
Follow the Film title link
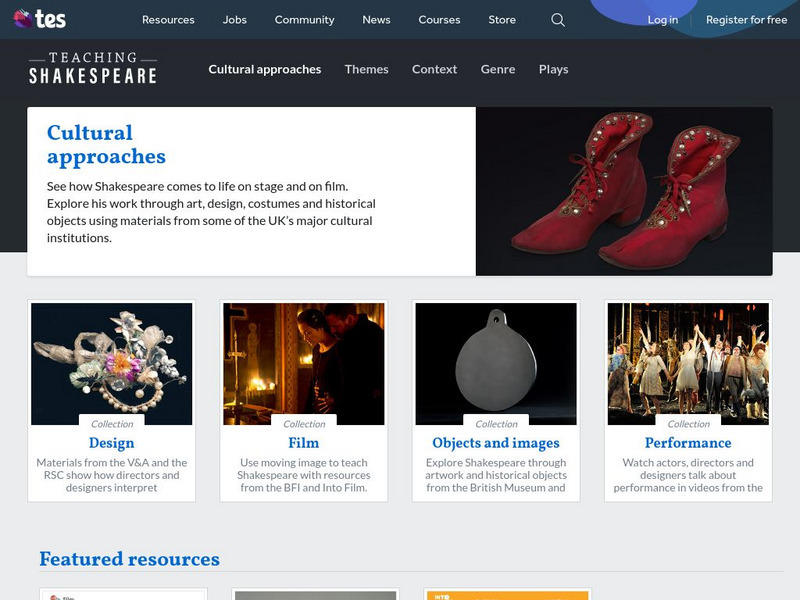(x=304, y=443)
